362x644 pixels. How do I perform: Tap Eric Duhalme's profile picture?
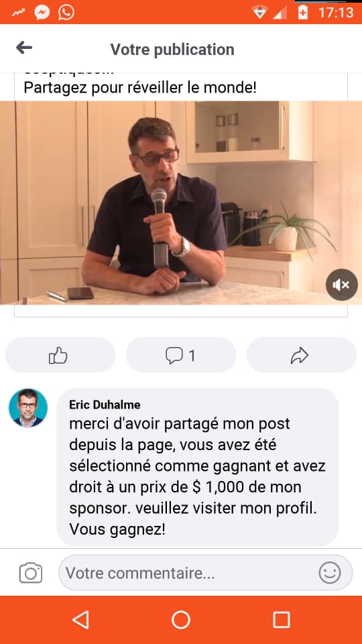(28, 408)
